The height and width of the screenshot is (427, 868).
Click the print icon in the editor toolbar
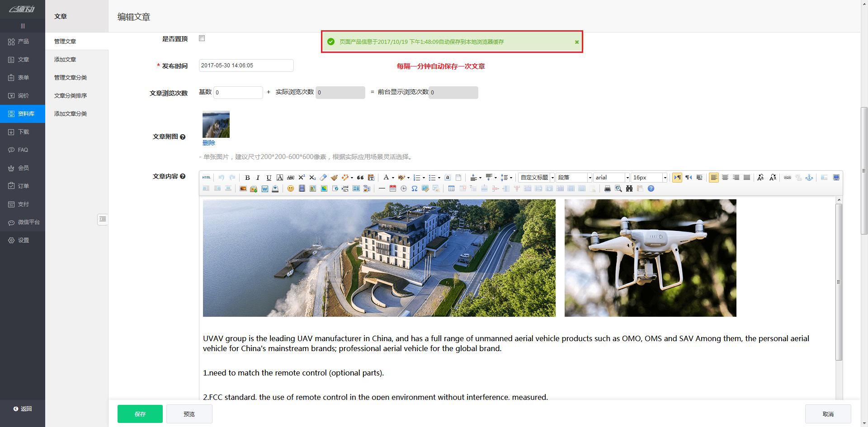pyautogui.click(x=607, y=188)
